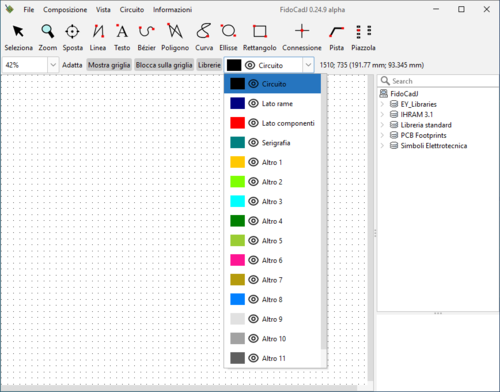Click the Libreria standard database icon
Image resolution: width=500 pixels, height=392 pixels.
pos(394,125)
